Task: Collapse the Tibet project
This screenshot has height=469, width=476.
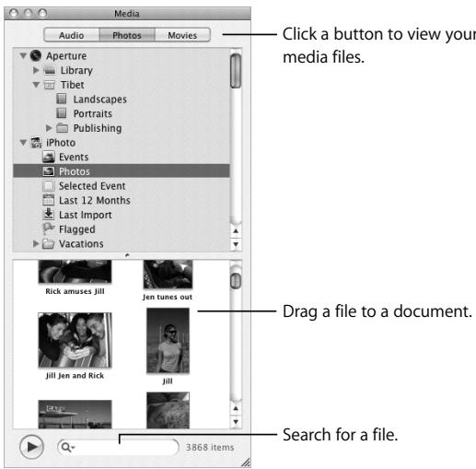Action: coord(36,85)
